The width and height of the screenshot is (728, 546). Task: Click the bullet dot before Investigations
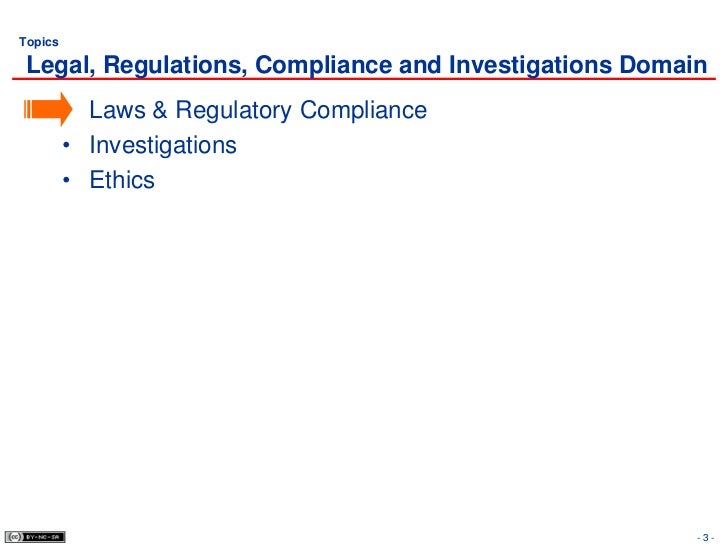[66, 145]
